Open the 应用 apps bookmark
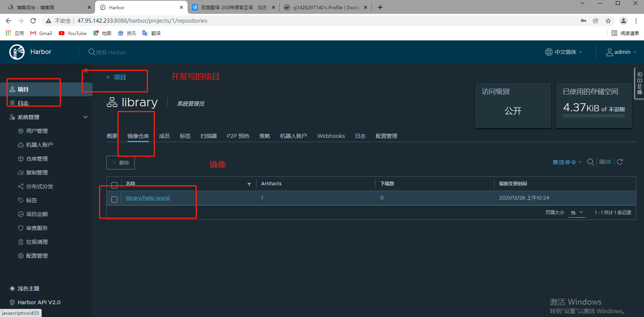The width and height of the screenshot is (644, 317). click(x=15, y=34)
